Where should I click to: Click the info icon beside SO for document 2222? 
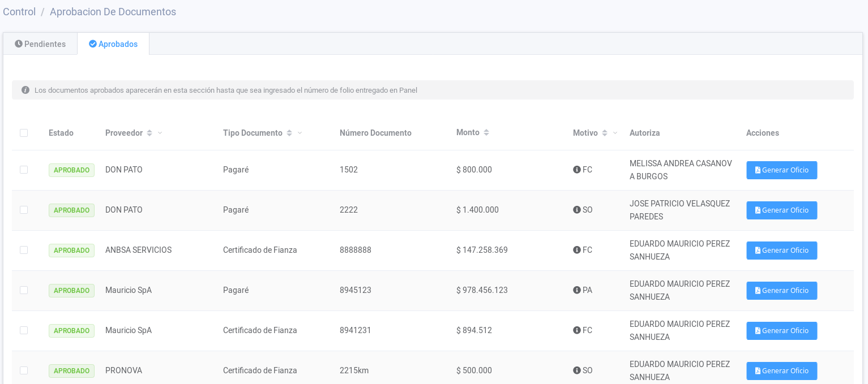click(x=576, y=210)
